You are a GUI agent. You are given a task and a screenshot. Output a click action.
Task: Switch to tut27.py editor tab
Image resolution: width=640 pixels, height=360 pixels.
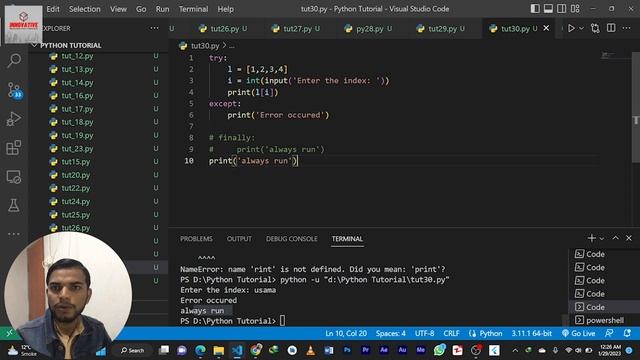click(x=296, y=29)
